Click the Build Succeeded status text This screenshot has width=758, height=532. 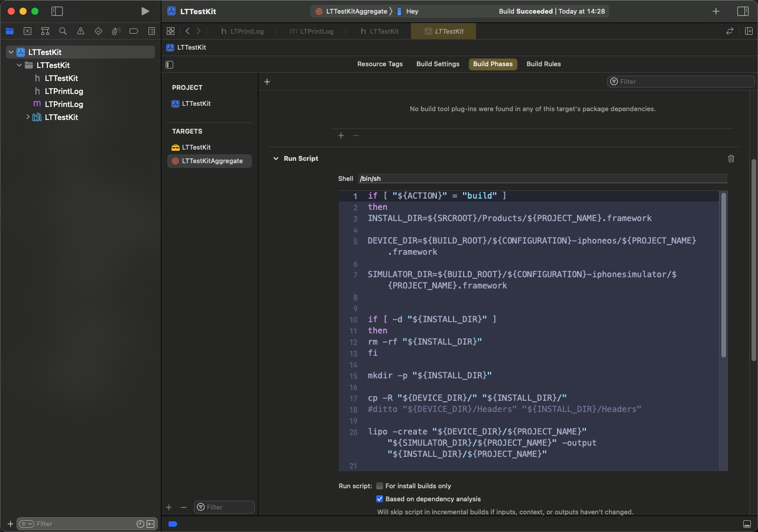[526, 11]
